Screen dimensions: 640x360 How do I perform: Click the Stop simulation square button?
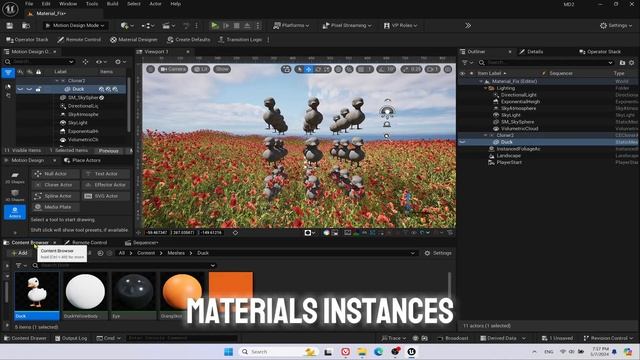tap(237, 25)
